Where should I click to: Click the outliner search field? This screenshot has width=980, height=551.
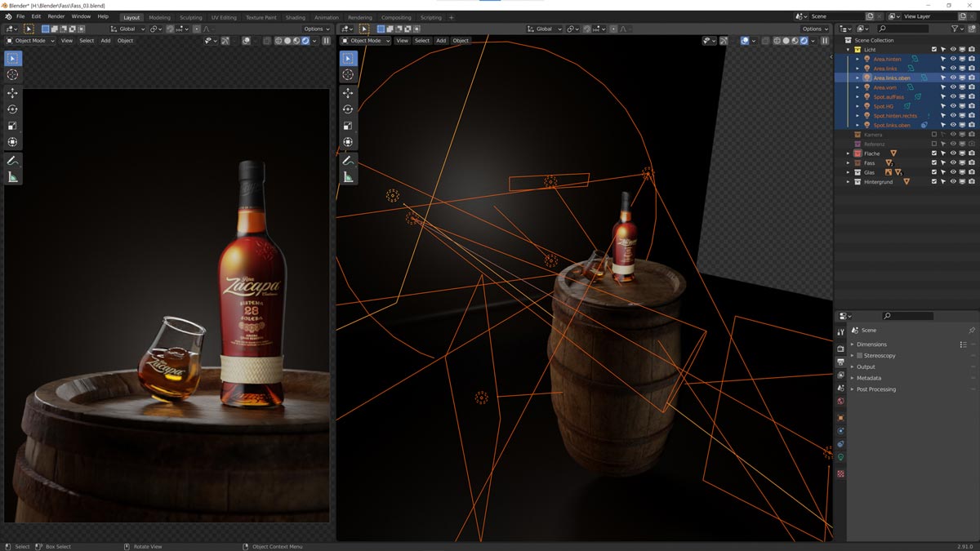902,29
